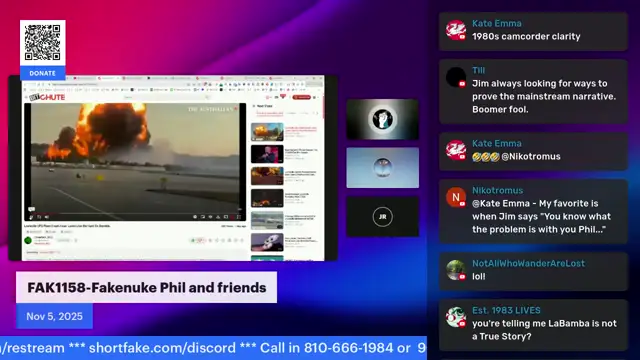Viewport: 640px width, 360px height.
Task: Click the green channel avatar below video
Action: (x=28, y=240)
